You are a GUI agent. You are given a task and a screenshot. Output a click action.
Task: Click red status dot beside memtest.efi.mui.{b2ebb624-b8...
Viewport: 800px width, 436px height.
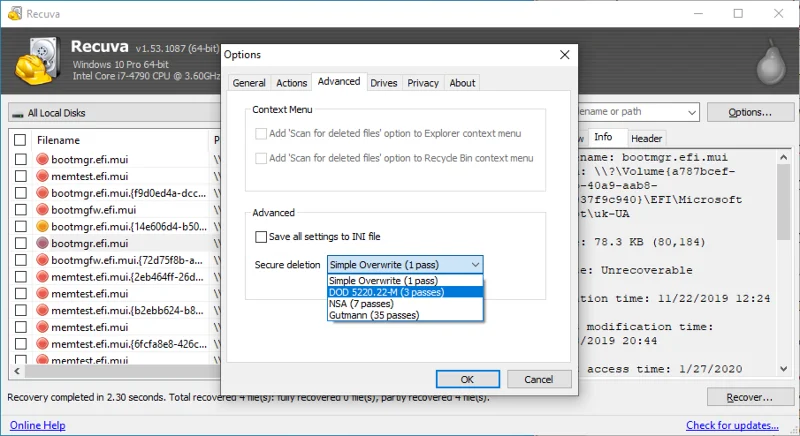pos(42,310)
